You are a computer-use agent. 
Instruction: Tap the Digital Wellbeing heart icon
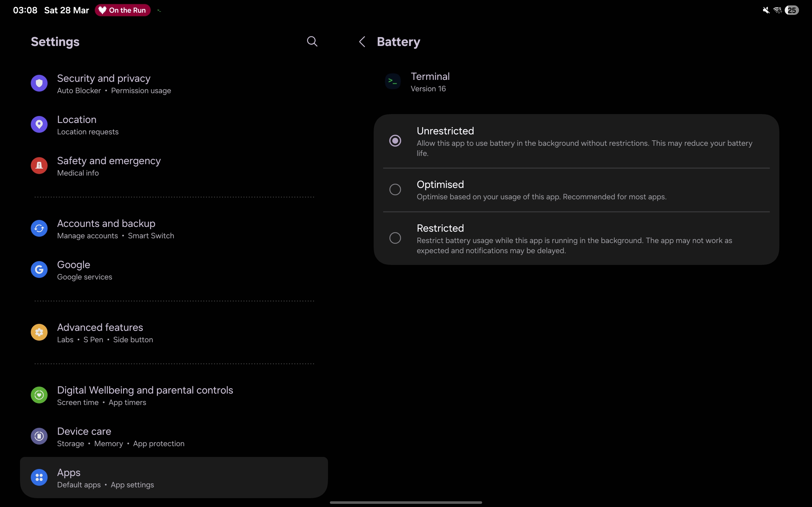tap(39, 395)
